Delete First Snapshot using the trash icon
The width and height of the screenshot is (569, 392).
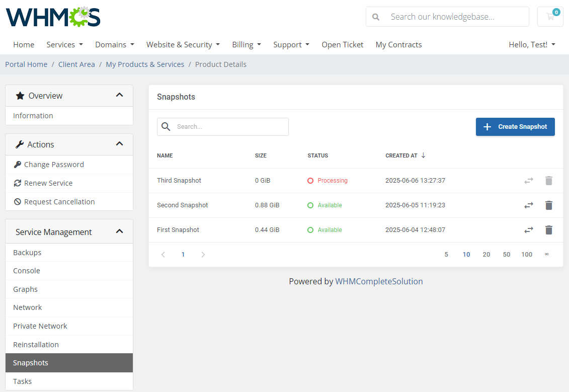pos(549,230)
